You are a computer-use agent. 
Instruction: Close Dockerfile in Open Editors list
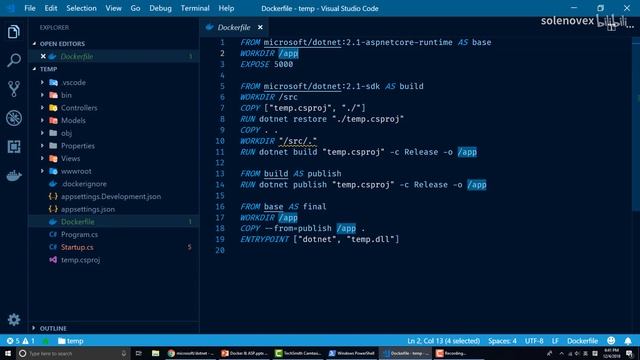43,56
